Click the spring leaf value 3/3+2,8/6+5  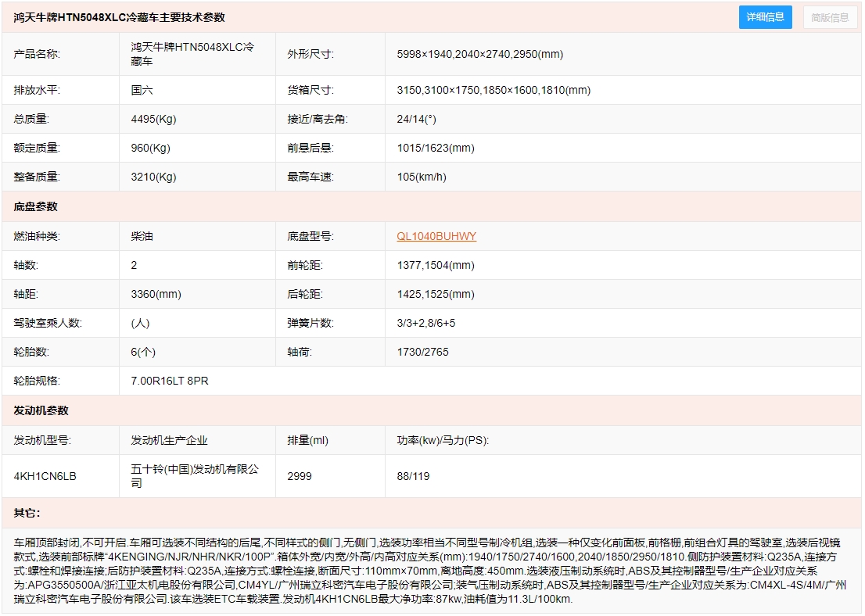click(x=426, y=323)
